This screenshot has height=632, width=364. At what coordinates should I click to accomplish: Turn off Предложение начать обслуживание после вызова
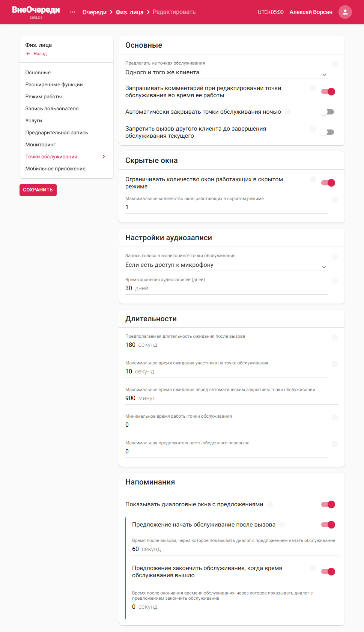328,525
